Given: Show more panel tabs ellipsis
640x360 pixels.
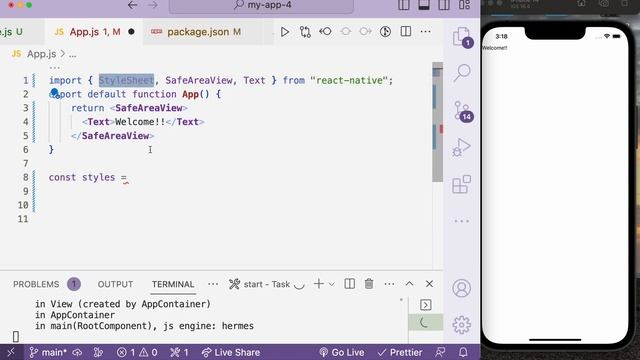Looking at the screenshot, I should [x=213, y=284].
